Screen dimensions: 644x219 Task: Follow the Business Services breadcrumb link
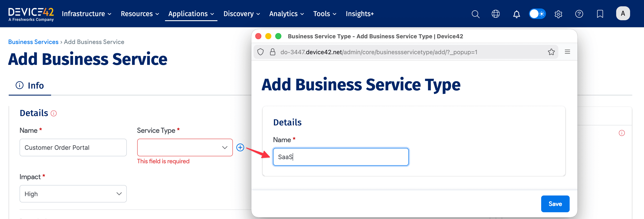pos(33,42)
